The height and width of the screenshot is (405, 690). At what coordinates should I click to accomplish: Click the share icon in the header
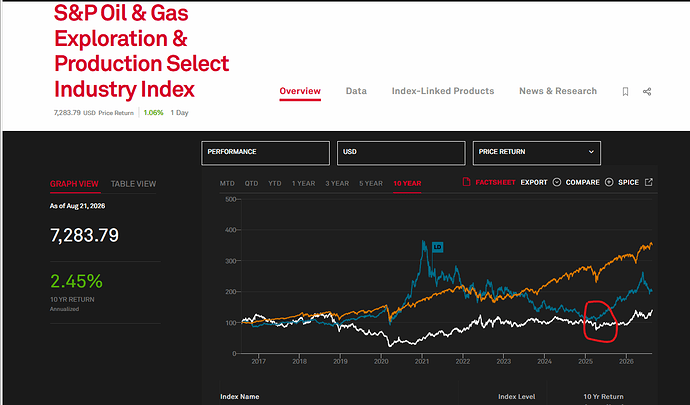pyautogui.click(x=647, y=92)
